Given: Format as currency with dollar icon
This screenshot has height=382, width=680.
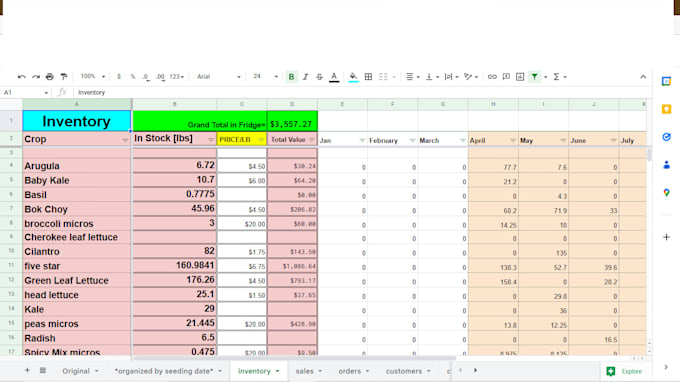Looking at the screenshot, I should point(119,77).
